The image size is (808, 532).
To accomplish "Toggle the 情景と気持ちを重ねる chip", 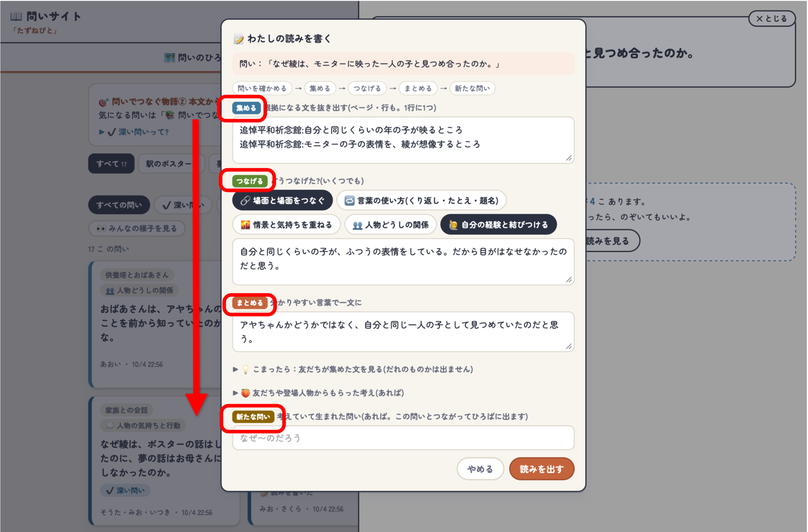I will (286, 225).
